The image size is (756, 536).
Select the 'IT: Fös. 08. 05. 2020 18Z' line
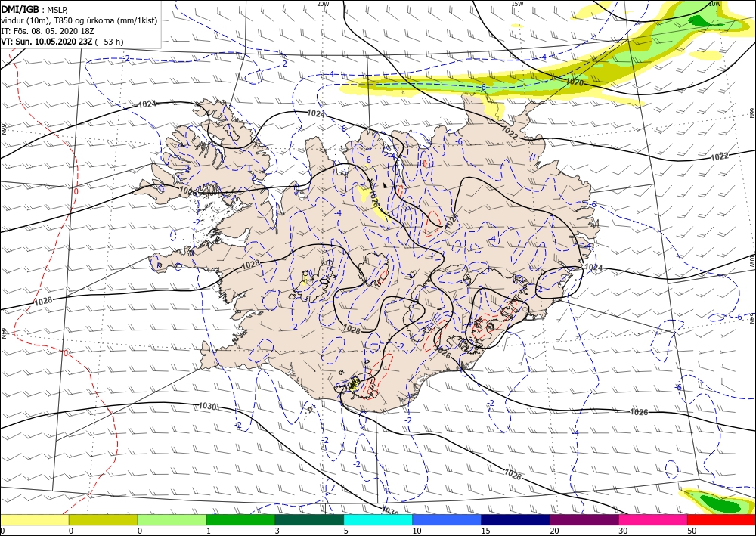[x=47, y=31]
